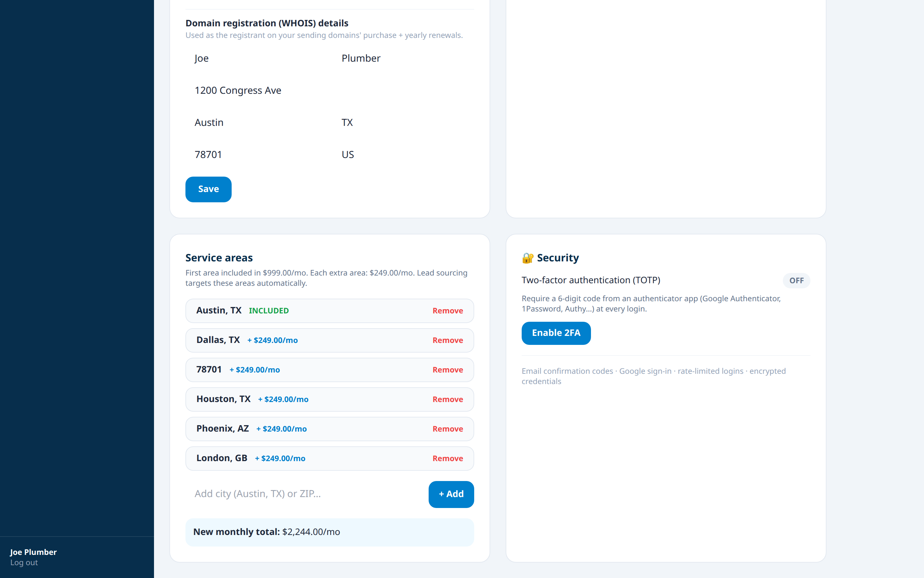
Task: Remove the London, GB service area
Action: click(448, 458)
